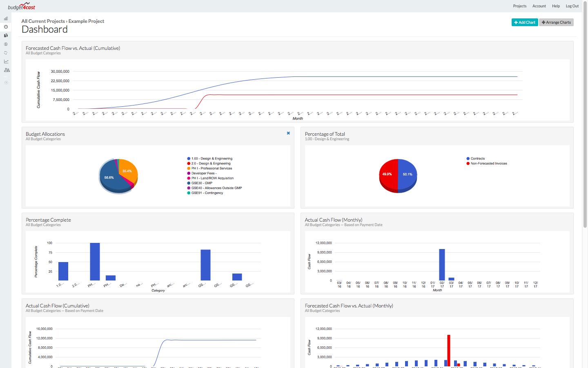This screenshot has width=588, height=368.
Task: Navigate to All Current Projects breadcrumb
Action: [x=43, y=21]
